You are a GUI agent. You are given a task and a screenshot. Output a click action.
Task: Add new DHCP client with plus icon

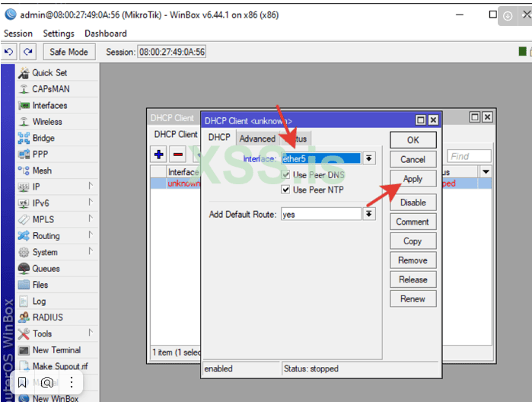(x=158, y=155)
